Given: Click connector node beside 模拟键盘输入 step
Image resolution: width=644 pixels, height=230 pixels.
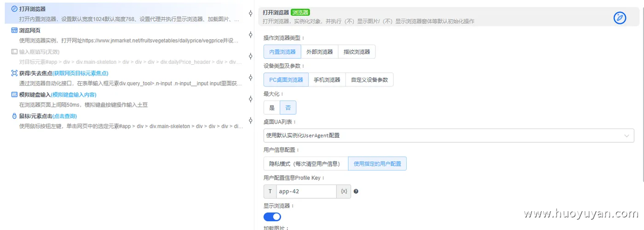Looking at the screenshot, I should [250, 99].
